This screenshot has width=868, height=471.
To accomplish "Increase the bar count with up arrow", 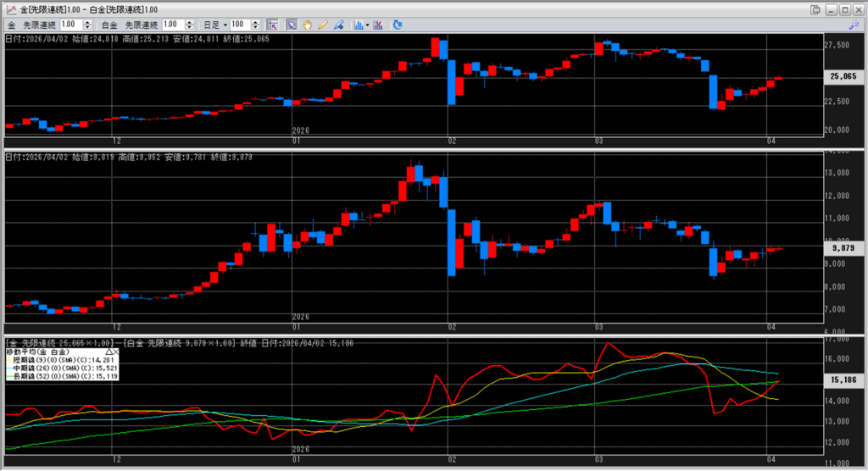I will click(255, 22).
